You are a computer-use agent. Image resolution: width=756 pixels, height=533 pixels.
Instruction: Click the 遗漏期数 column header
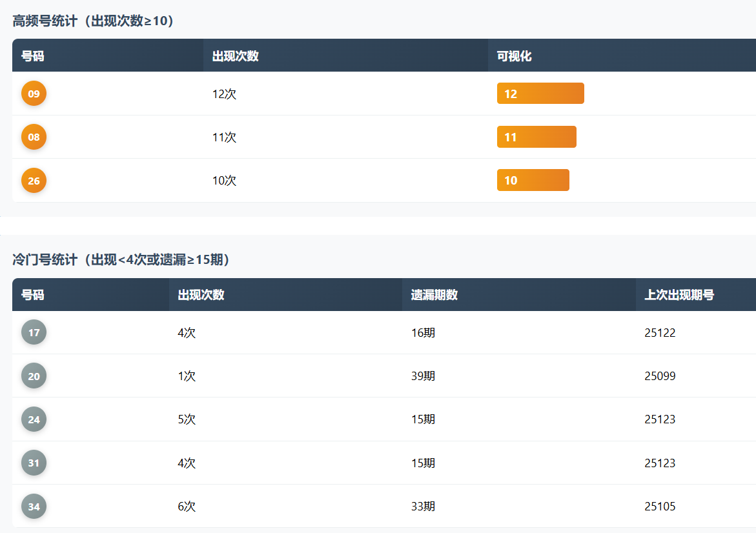point(434,295)
